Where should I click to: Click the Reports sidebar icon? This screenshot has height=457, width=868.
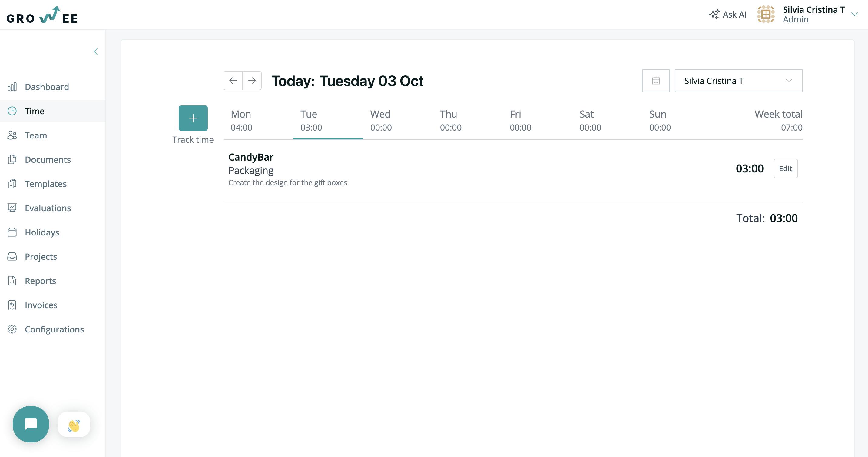pyautogui.click(x=12, y=280)
